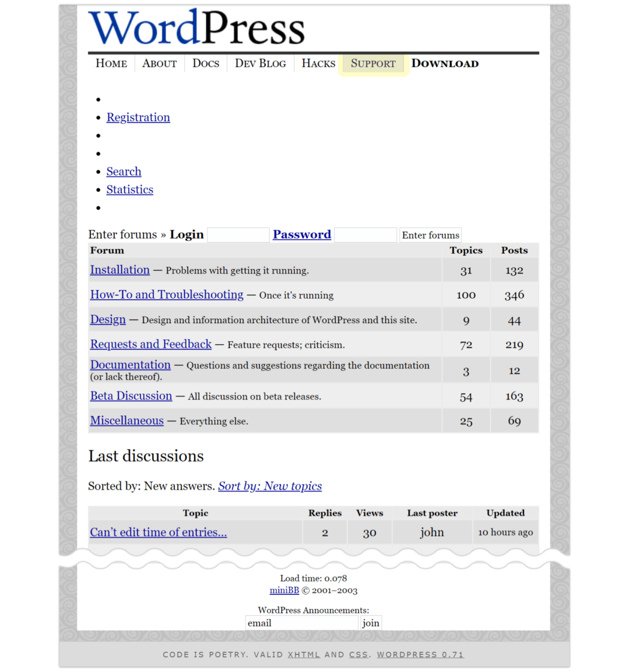Navigate to Dev Blog tab

pyautogui.click(x=260, y=64)
